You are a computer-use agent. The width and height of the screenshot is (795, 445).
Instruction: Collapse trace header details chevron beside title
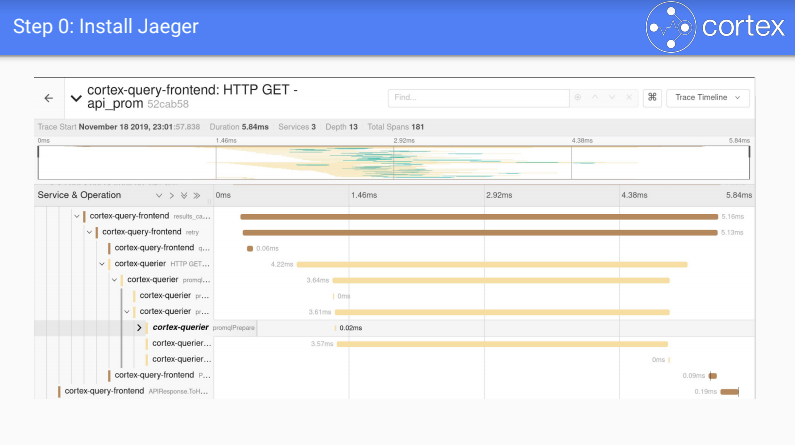[x=76, y=98]
